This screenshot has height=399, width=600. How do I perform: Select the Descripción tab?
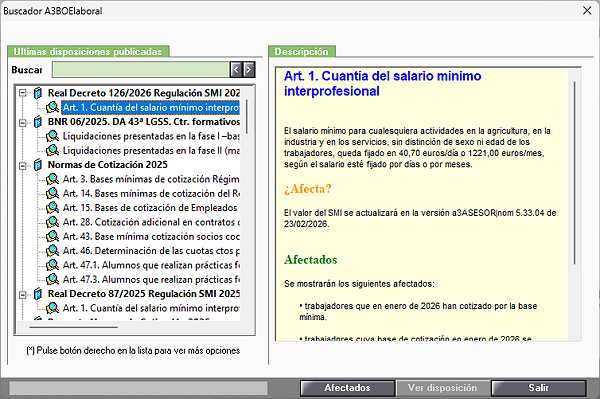[x=302, y=52]
